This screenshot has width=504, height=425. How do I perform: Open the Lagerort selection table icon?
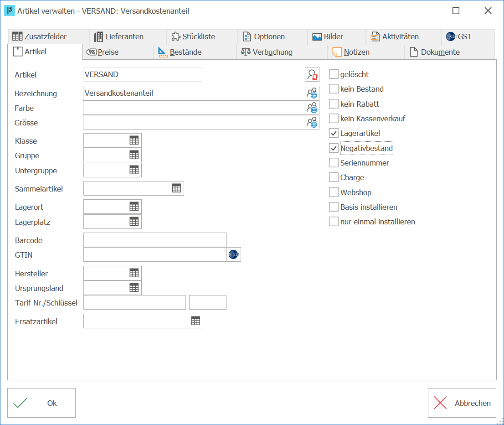tap(134, 207)
